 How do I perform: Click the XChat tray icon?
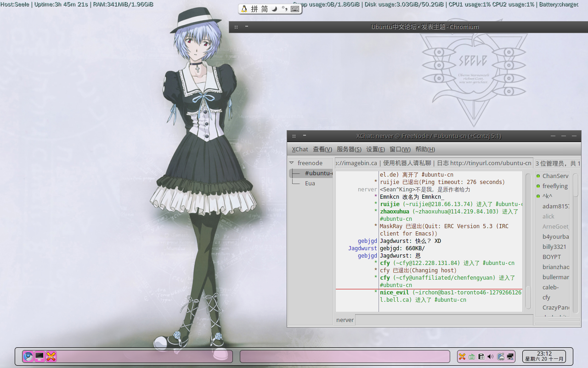pos(462,356)
